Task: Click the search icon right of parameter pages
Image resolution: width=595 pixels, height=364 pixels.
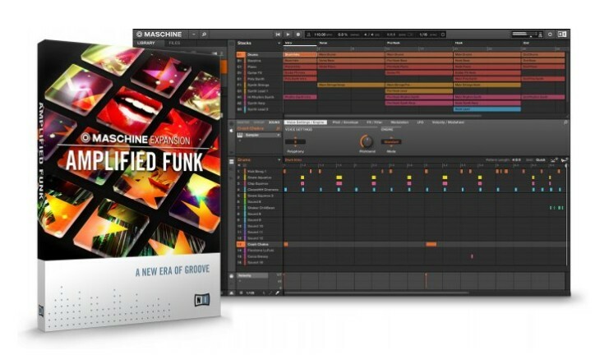Action: (565, 122)
